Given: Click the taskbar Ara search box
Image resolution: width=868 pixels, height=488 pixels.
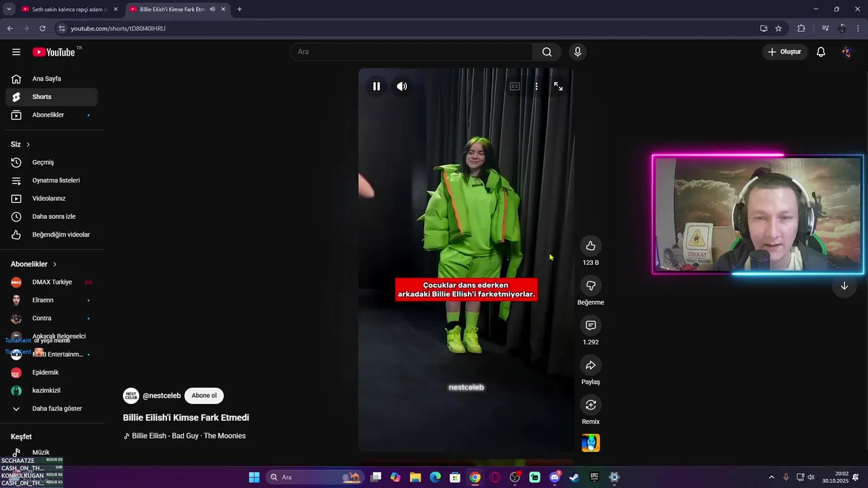Looking at the screenshot, I should (315, 477).
